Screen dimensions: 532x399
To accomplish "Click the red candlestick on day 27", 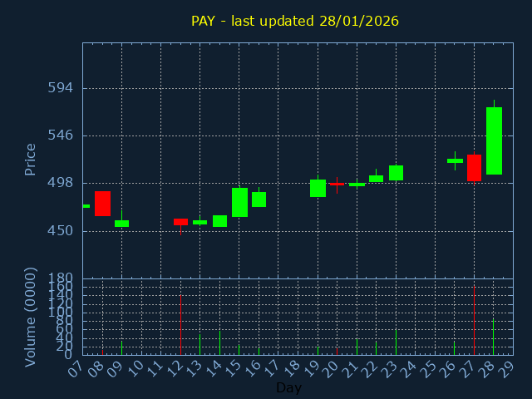I will 474,167.
